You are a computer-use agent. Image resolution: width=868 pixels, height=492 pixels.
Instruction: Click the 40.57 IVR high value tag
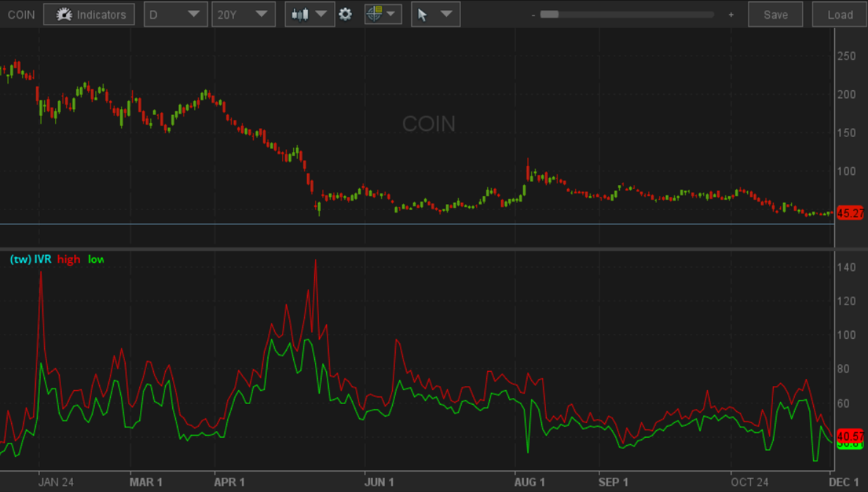click(850, 436)
